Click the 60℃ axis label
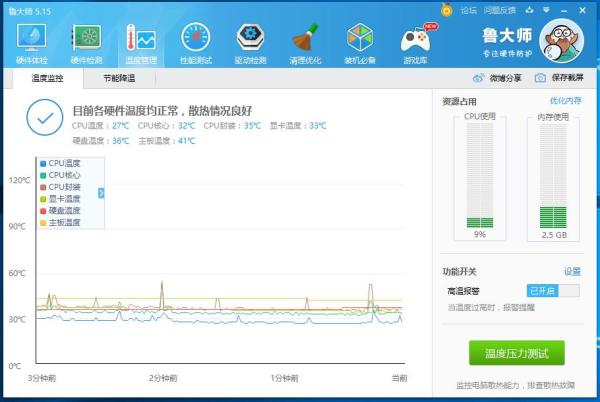600x402 pixels. pyautogui.click(x=17, y=273)
